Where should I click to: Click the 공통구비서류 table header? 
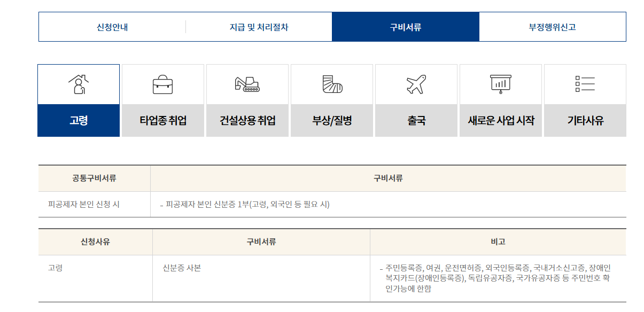pyautogui.click(x=94, y=178)
